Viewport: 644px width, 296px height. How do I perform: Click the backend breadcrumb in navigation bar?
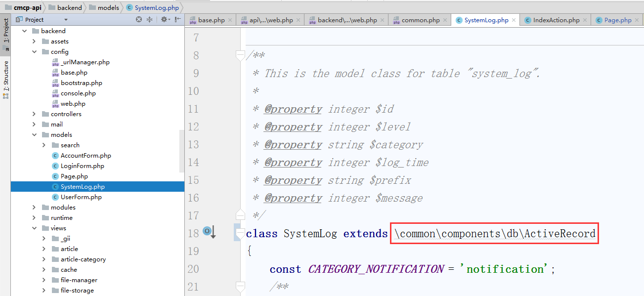point(70,8)
